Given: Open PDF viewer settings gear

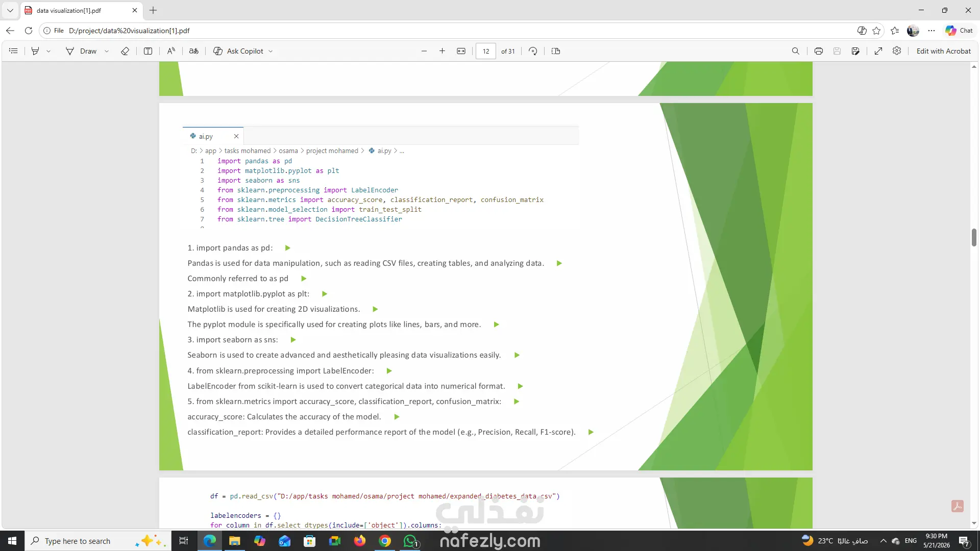Looking at the screenshot, I should coord(897,51).
